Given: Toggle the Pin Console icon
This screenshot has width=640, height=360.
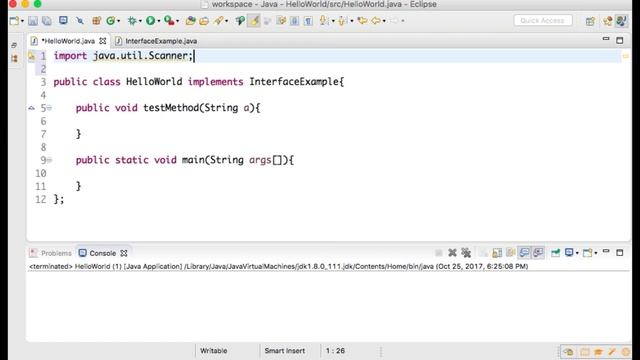Looking at the screenshot, I should point(556,253).
